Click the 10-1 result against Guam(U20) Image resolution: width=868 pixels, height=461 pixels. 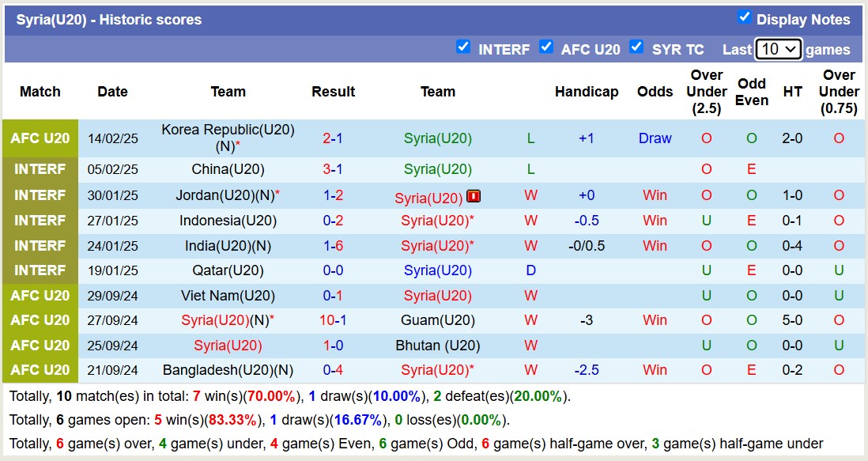(333, 320)
